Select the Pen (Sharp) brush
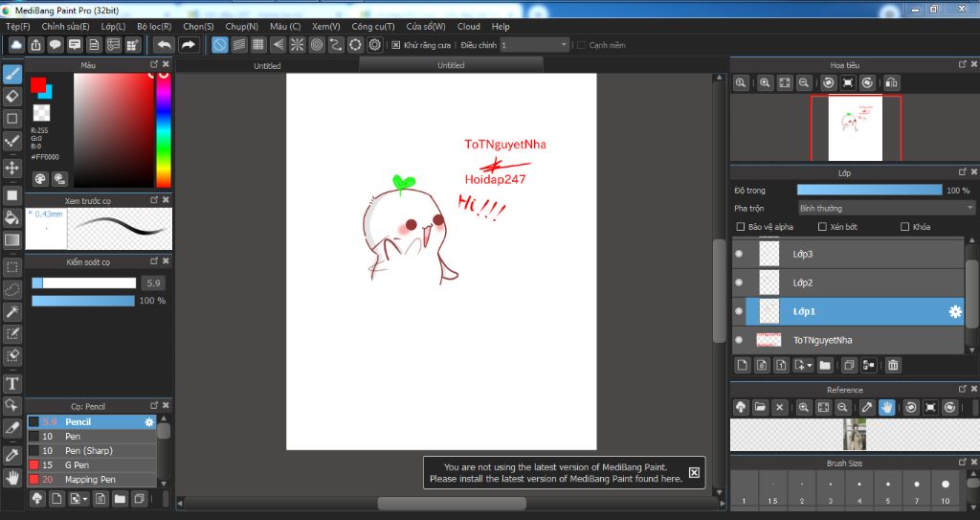980x520 pixels. coord(91,450)
